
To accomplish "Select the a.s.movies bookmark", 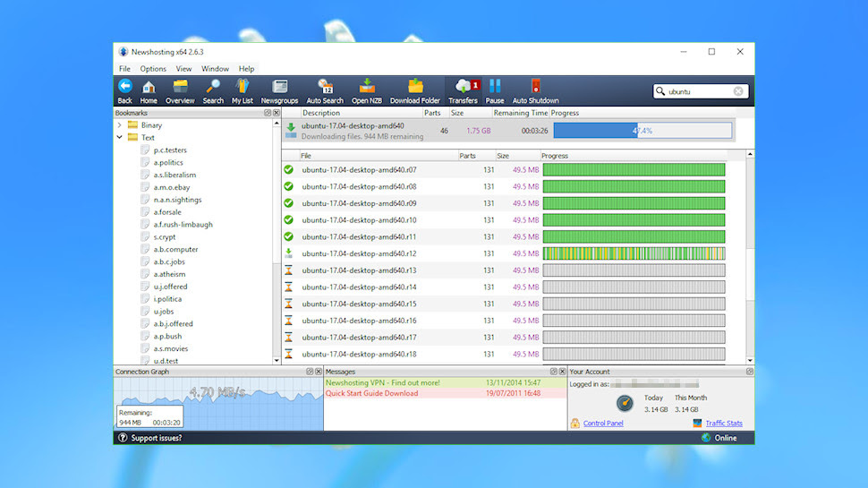I will click(171, 348).
